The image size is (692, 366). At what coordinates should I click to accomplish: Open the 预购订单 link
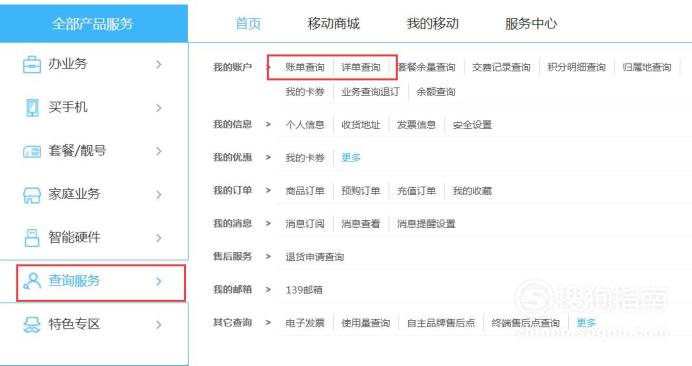361,191
